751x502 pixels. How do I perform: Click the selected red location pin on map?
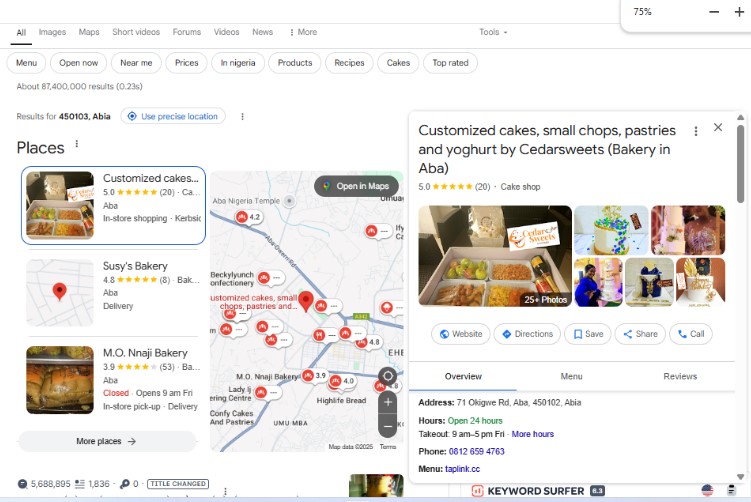click(x=306, y=301)
